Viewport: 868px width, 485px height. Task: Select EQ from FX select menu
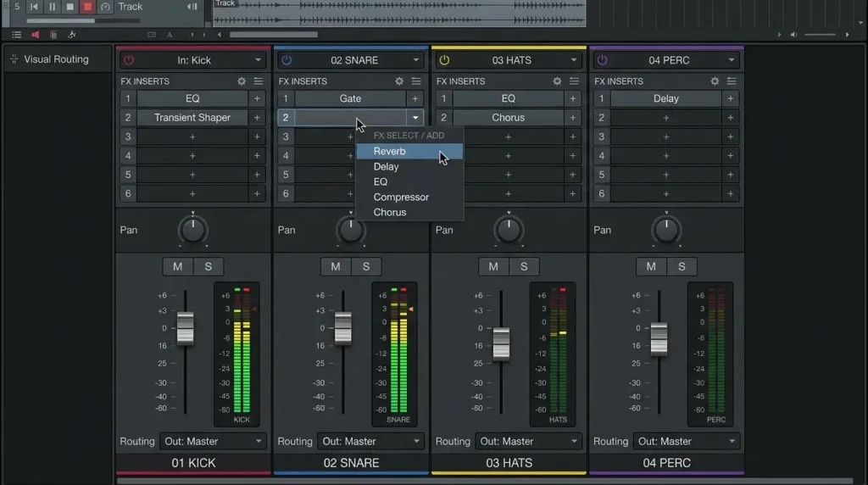409,182
